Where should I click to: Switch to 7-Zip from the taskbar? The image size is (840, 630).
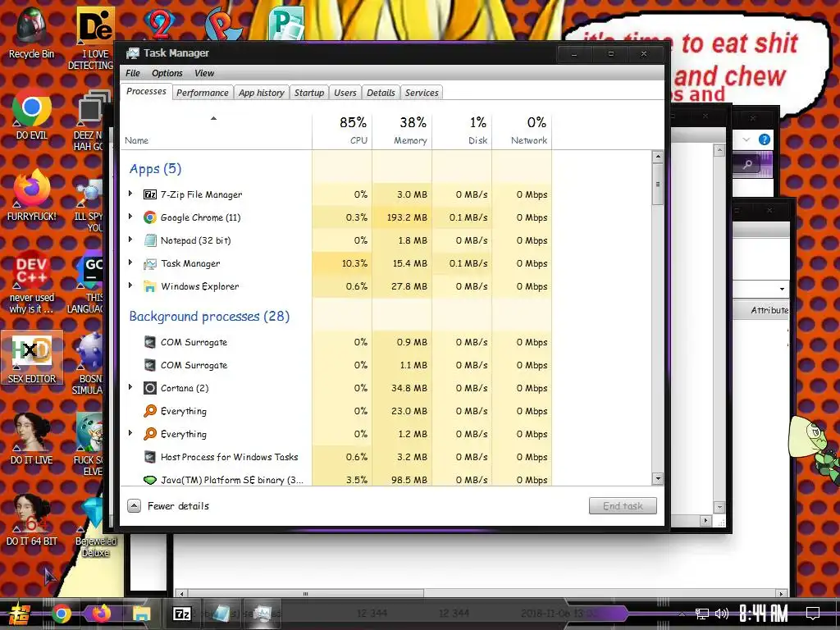tap(181, 614)
